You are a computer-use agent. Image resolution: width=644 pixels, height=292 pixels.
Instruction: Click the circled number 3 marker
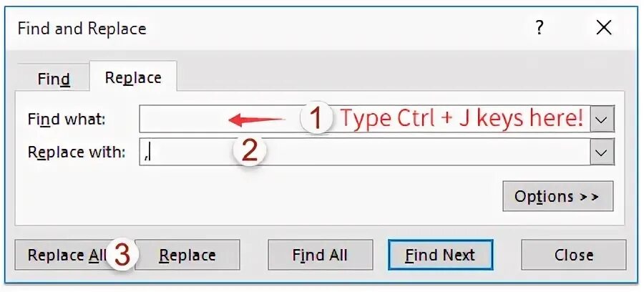pos(123,255)
